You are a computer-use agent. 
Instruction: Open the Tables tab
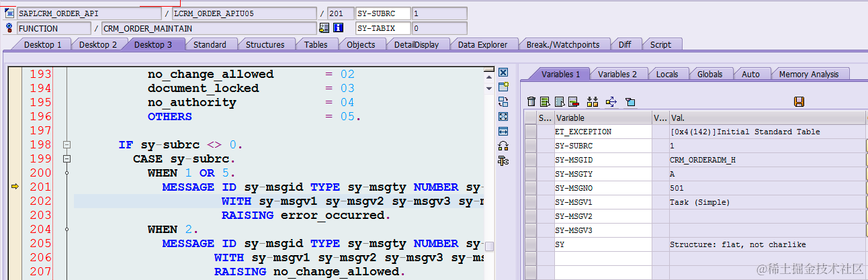pos(316,44)
